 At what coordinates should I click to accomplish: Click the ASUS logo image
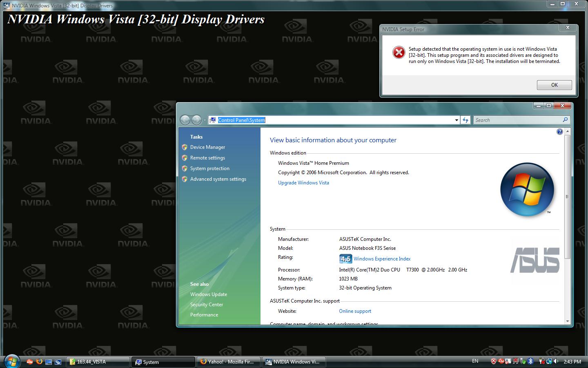pyautogui.click(x=535, y=260)
